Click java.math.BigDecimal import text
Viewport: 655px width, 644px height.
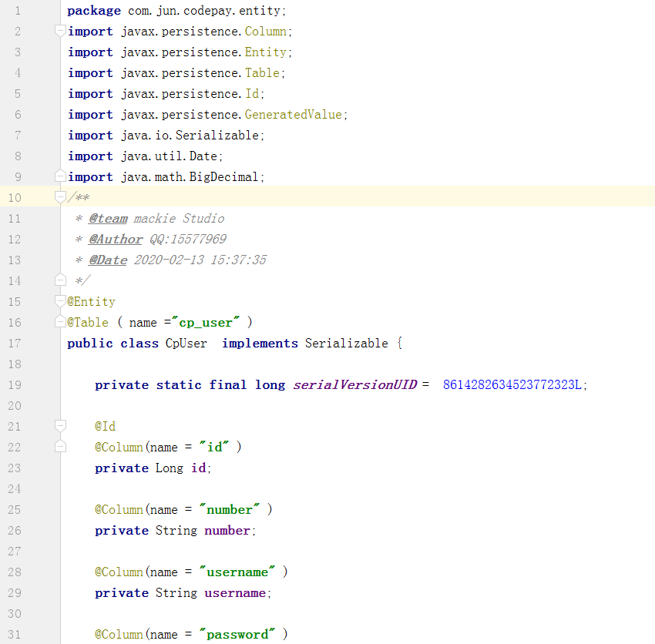click(190, 177)
